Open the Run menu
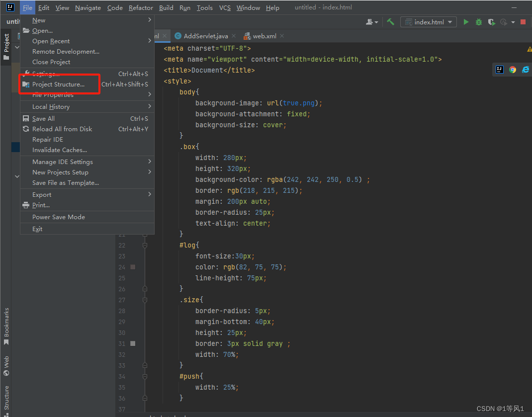Image resolution: width=532 pixels, height=417 pixels. coord(184,8)
